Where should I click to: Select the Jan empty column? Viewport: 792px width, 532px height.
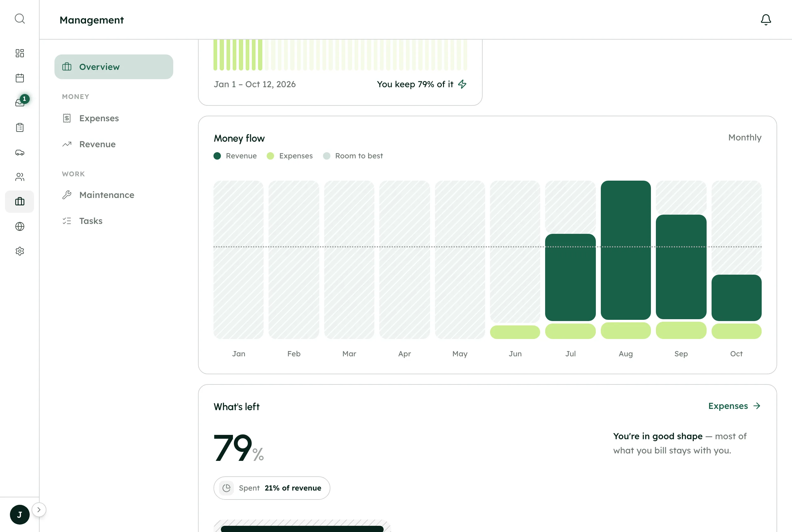[x=239, y=260]
